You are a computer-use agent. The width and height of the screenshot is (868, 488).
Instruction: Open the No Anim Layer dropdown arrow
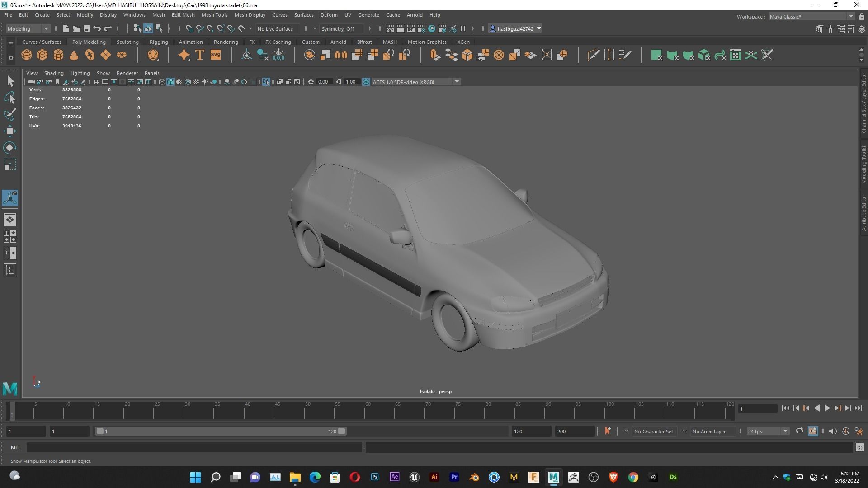[x=684, y=431]
